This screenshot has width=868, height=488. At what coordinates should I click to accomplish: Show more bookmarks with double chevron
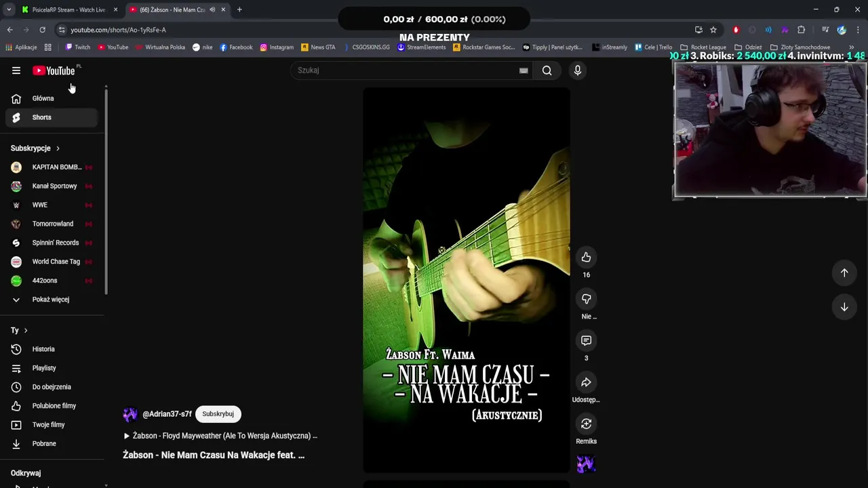click(x=851, y=47)
